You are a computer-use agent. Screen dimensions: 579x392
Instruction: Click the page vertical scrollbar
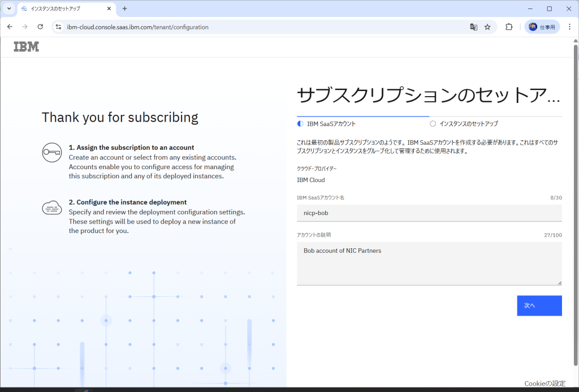[x=576, y=205]
